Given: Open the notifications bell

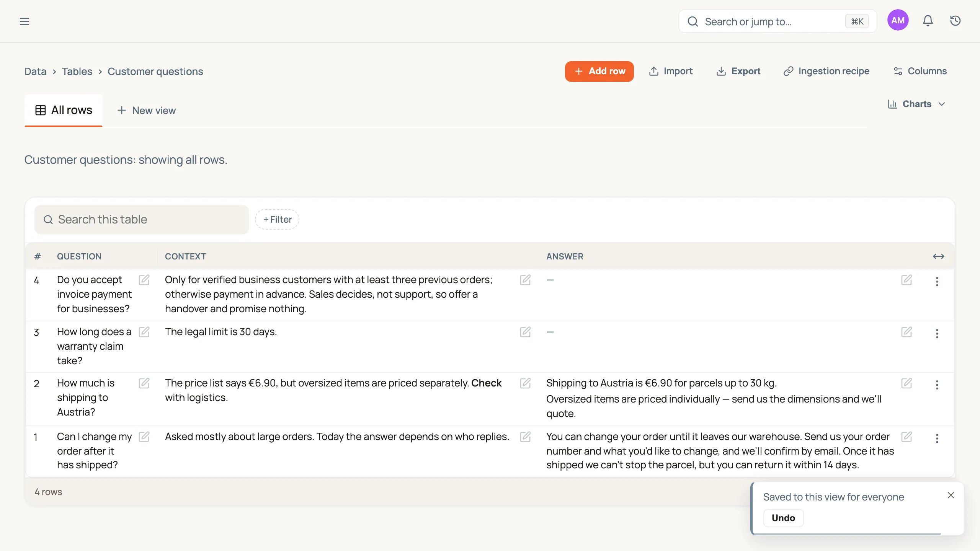Looking at the screenshot, I should [x=928, y=21].
